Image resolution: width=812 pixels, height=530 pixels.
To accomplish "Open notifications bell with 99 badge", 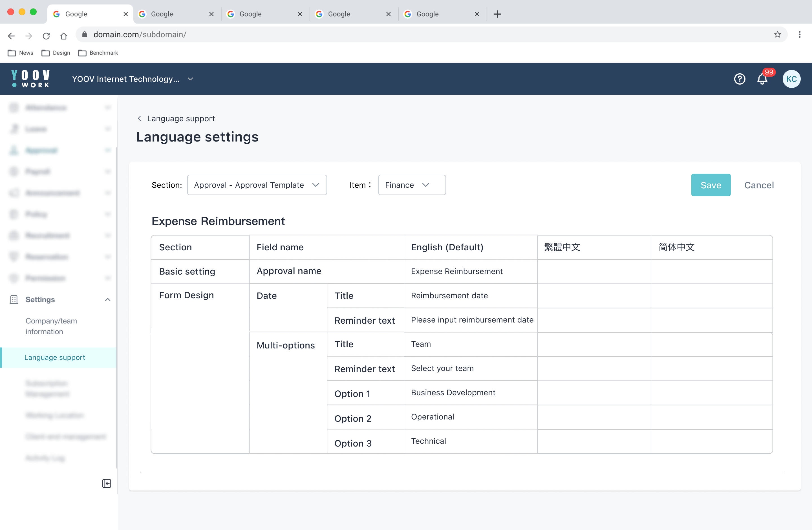I will click(x=763, y=78).
